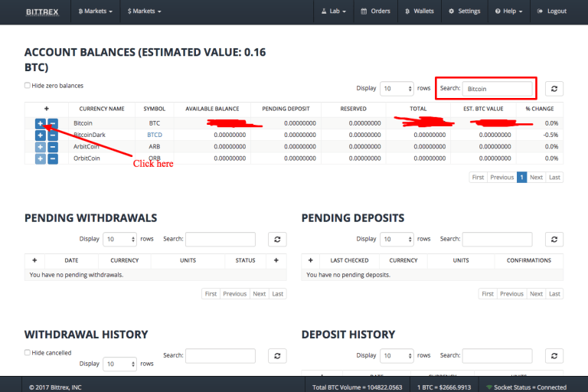Click the first plus column header in pending withdrawals
The height and width of the screenshot is (392, 588).
click(x=34, y=260)
